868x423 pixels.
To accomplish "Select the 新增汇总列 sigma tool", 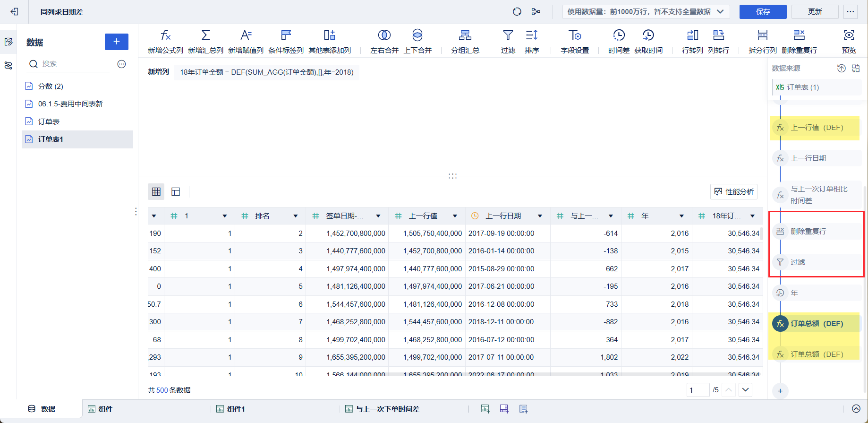I will pyautogui.click(x=205, y=41).
